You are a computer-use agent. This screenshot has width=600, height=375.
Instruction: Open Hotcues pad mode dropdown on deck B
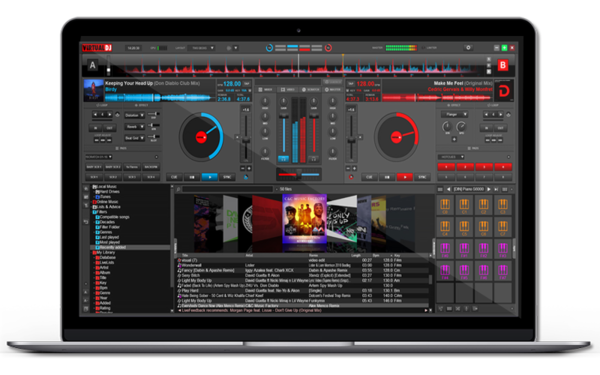(x=451, y=157)
